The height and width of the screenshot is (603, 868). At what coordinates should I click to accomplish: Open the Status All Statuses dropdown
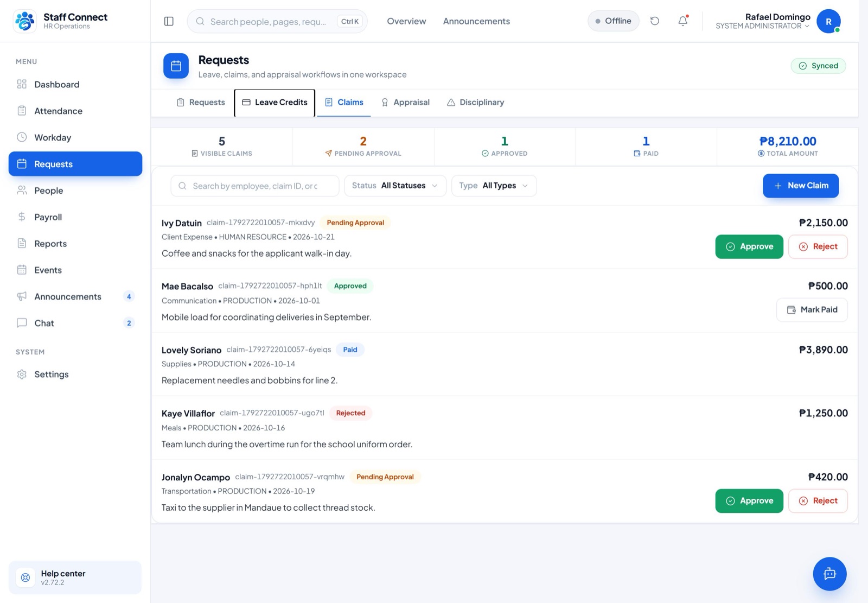pyautogui.click(x=395, y=186)
